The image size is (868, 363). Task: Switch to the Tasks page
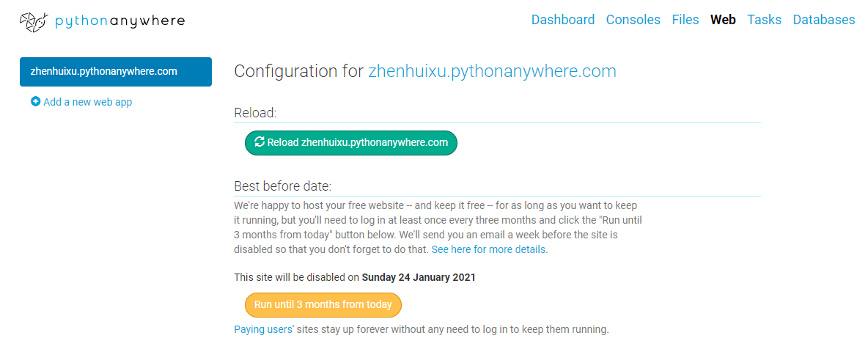coord(764,20)
